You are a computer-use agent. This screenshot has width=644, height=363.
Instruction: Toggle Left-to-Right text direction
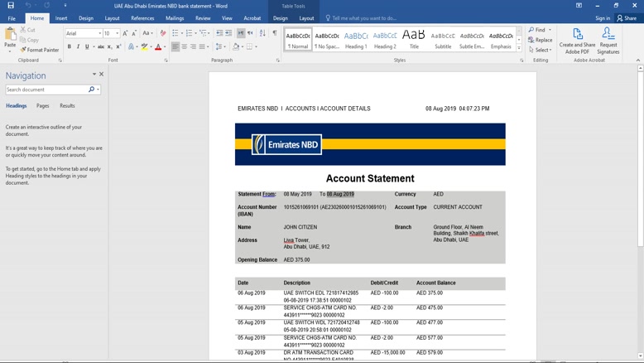(241, 33)
